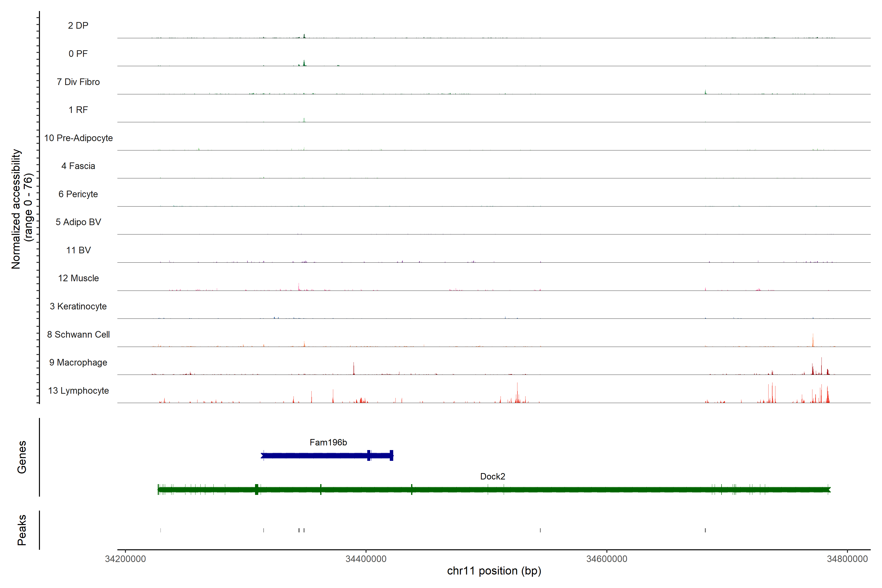Click the 2 DP track label
Viewport: 882px width, 588px height.
78,25
